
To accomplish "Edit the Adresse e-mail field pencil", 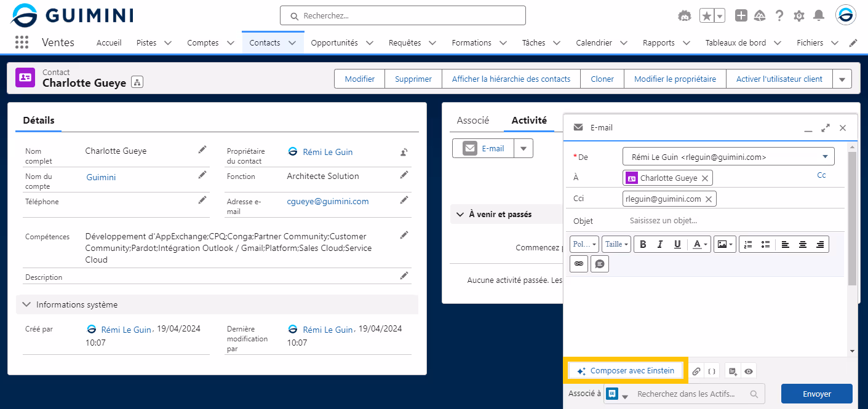I will (x=404, y=200).
